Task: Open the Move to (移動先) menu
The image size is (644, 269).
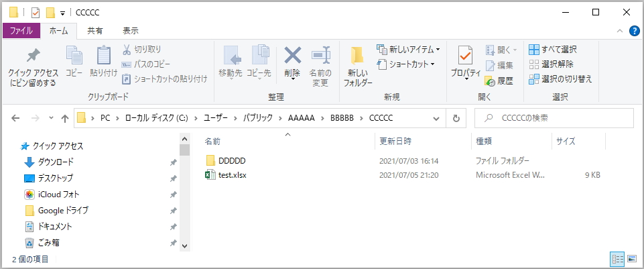Action: click(231, 62)
